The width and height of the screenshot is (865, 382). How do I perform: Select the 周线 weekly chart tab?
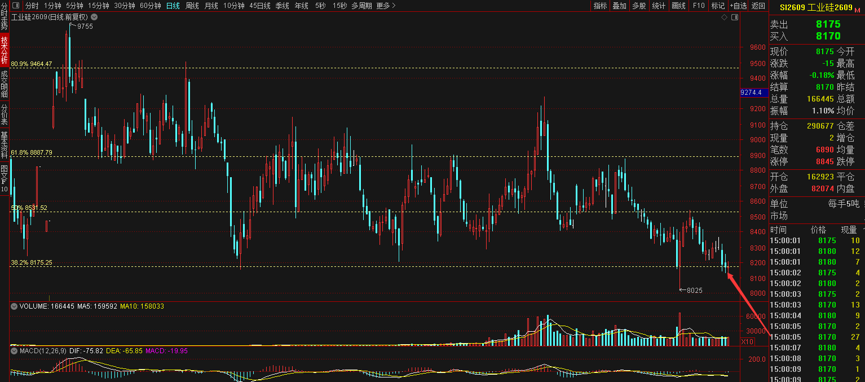(x=192, y=6)
